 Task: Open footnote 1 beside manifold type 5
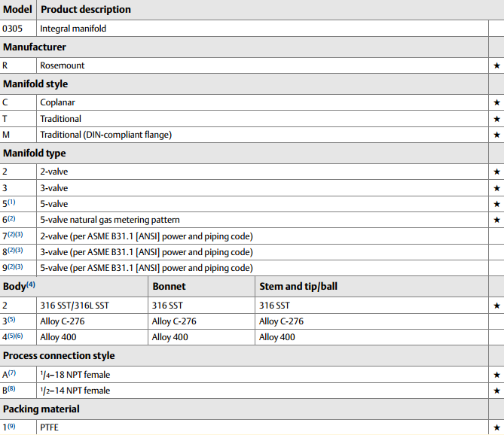tap(13, 202)
